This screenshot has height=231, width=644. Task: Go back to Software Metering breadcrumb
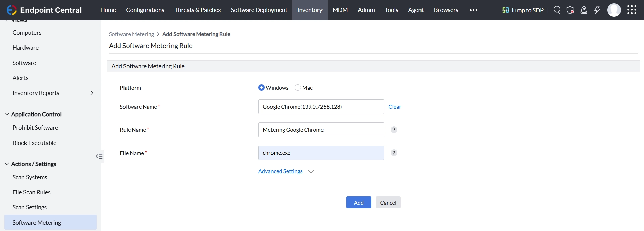click(132, 34)
